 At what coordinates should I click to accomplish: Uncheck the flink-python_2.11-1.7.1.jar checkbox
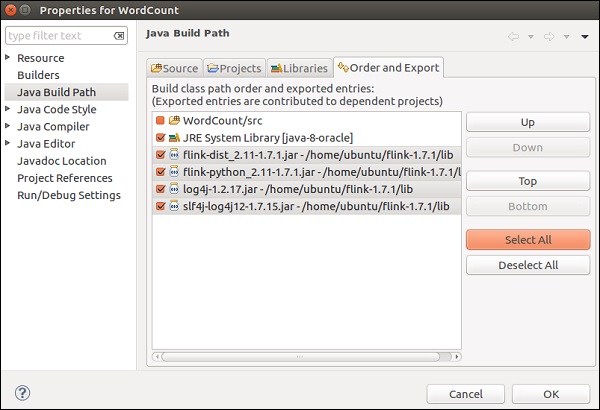pos(159,172)
